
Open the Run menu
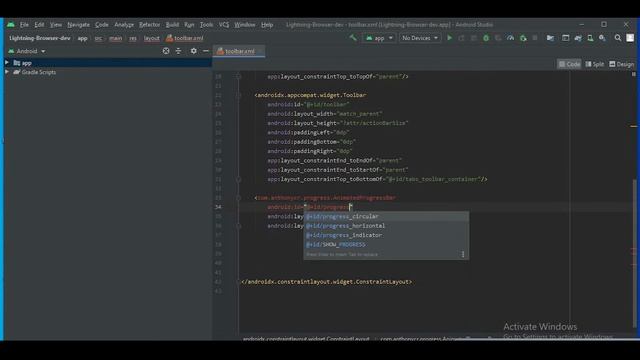[189, 24]
